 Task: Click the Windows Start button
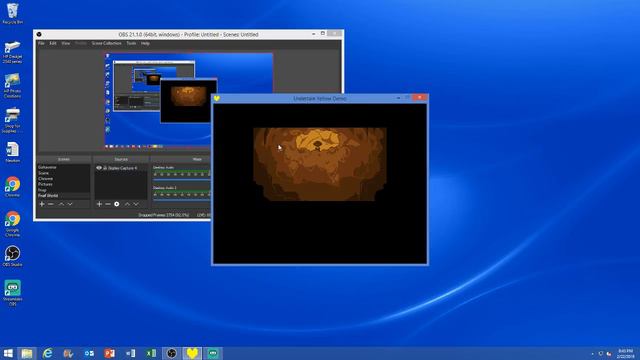(x=8, y=353)
